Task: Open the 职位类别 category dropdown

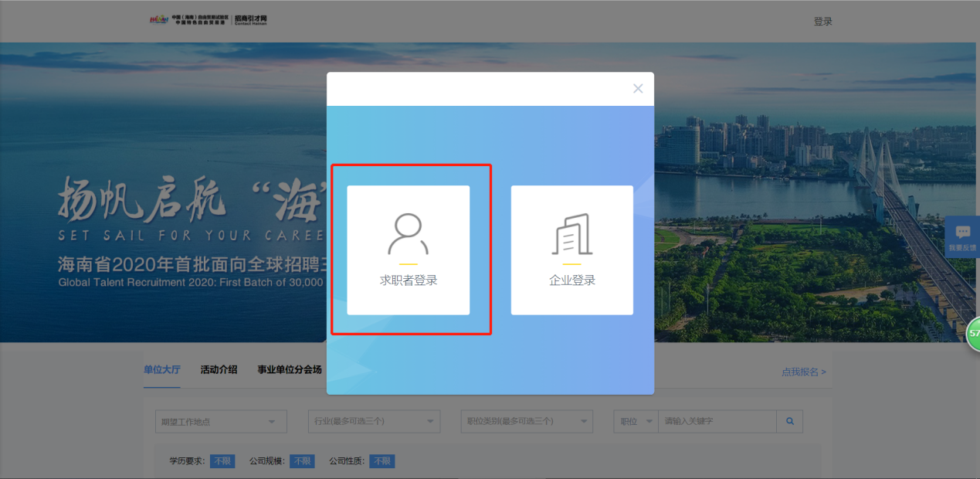Action: (527, 422)
